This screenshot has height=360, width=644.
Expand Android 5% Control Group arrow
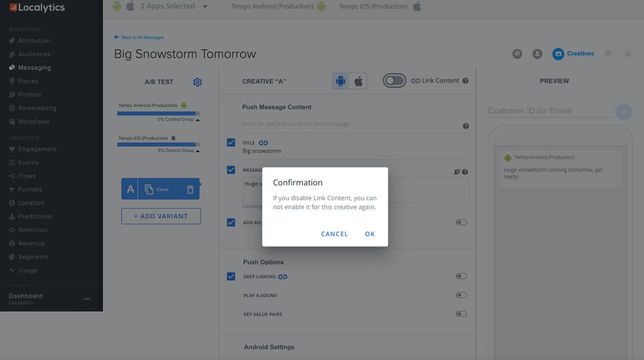click(x=198, y=120)
